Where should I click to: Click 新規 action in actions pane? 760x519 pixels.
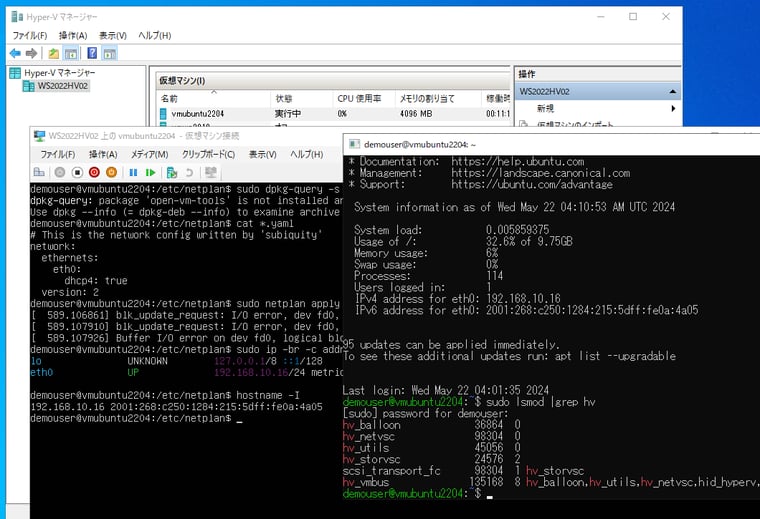(545, 109)
